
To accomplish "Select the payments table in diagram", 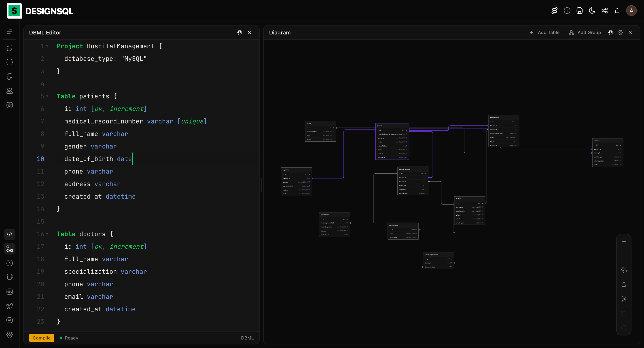I will point(297,182).
